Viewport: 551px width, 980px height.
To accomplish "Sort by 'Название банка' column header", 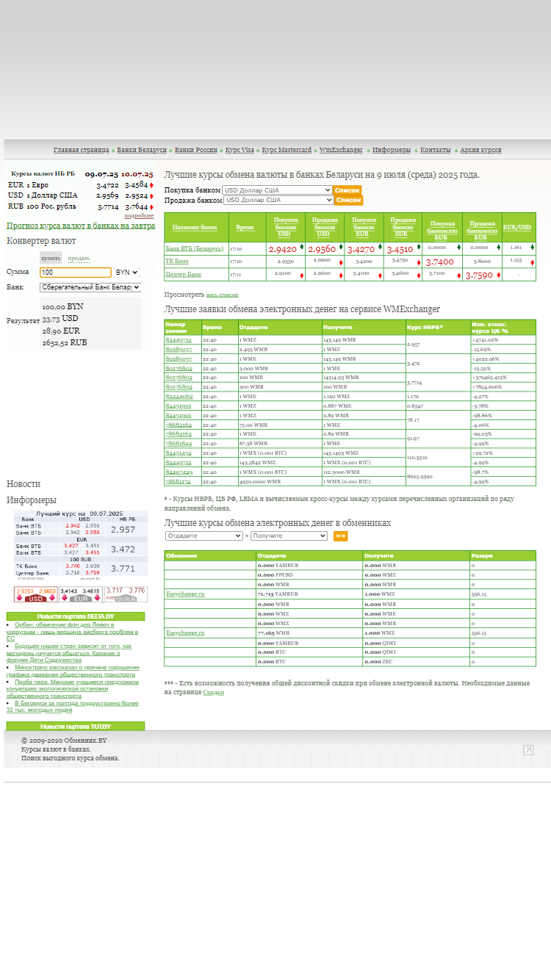I will (195, 228).
